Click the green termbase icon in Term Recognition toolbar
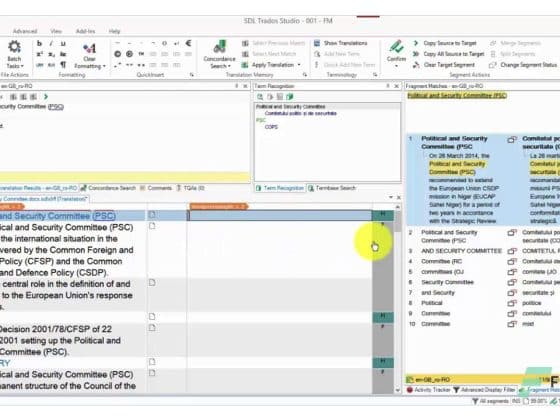The image size is (560, 420). click(x=290, y=96)
